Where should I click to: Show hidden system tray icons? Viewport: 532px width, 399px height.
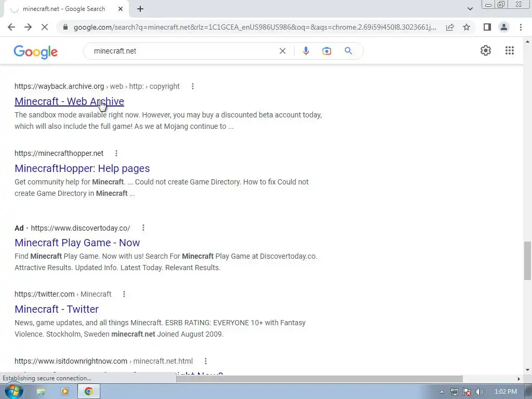[442, 392]
